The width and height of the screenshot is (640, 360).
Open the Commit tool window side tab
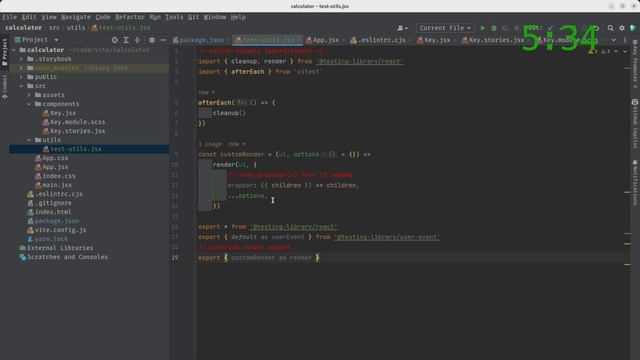[x=4, y=87]
